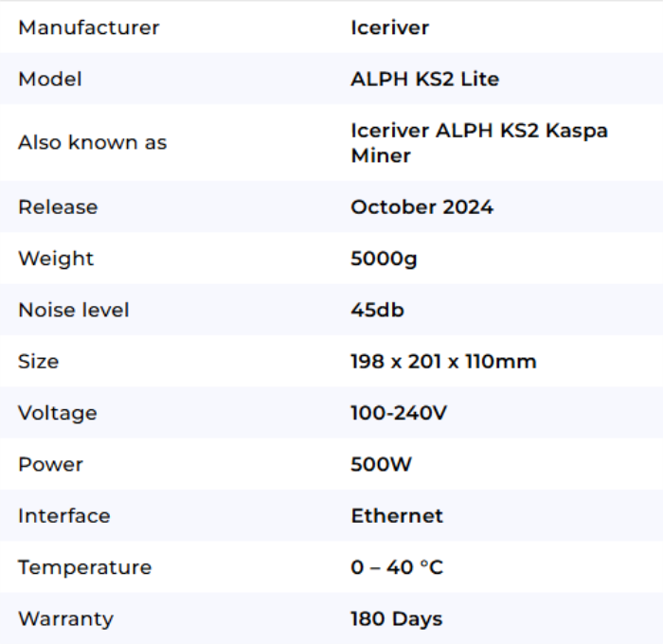This screenshot has height=644, width=663.
Task: Click the 0 – 40 °C temperature value
Action: coord(397,567)
